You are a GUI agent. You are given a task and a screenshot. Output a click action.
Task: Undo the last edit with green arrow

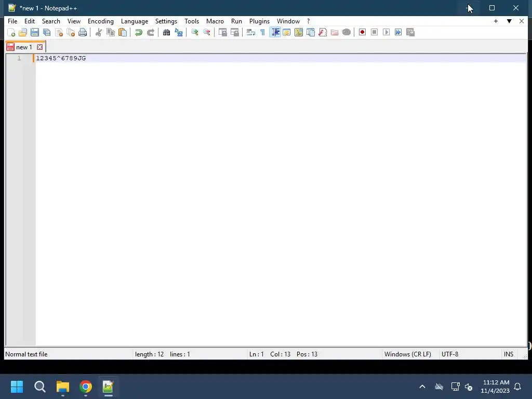138,32
